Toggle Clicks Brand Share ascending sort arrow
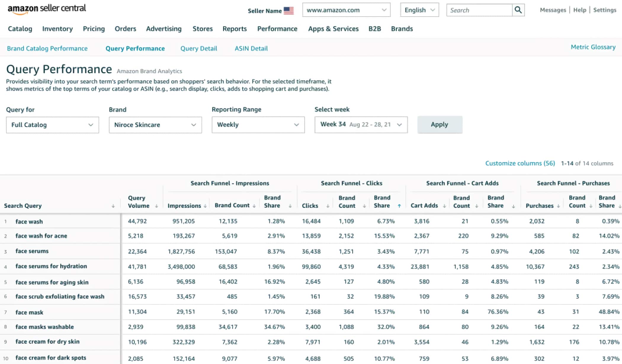The width and height of the screenshot is (622, 364). click(399, 206)
